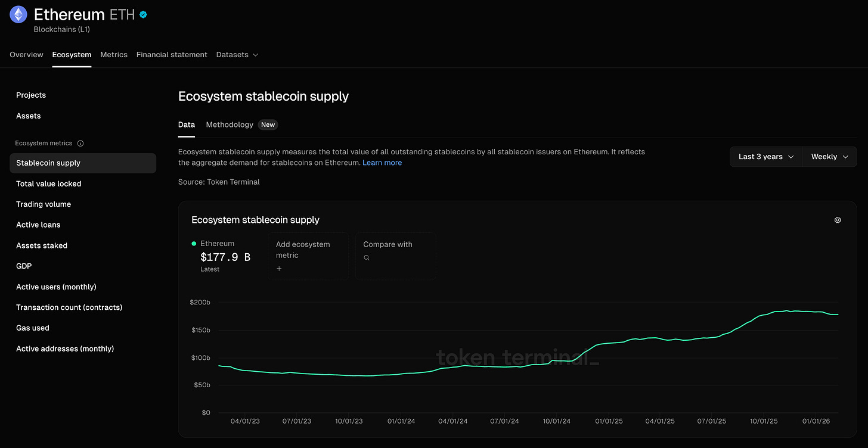Select Stablecoin supply metric in sidebar
Viewport: 868px width, 448px height.
(x=83, y=163)
